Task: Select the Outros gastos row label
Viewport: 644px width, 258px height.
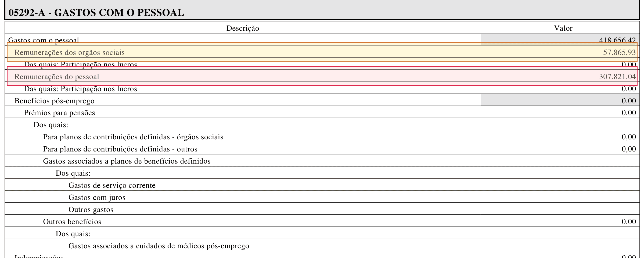Action: pyautogui.click(x=91, y=210)
